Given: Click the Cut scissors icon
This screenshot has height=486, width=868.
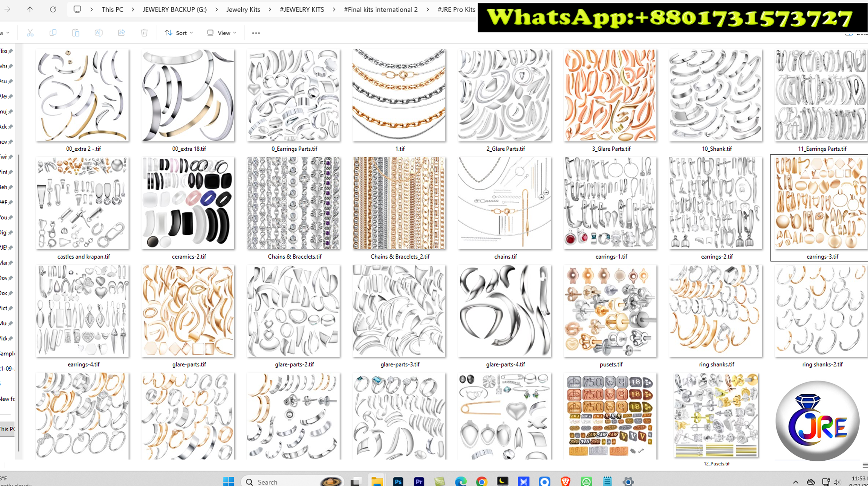Looking at the screenshot, I should coord(30,33).
